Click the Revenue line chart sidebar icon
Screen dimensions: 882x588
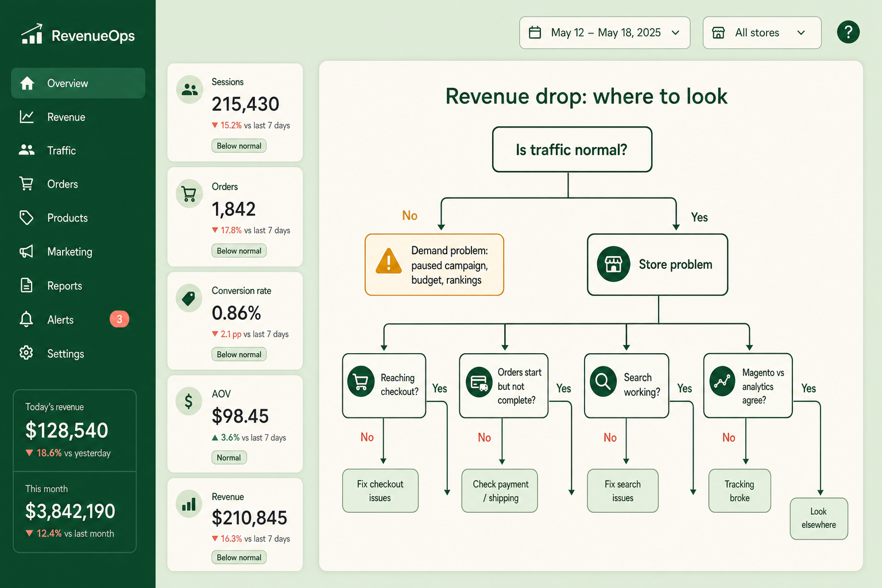(26, 117)
